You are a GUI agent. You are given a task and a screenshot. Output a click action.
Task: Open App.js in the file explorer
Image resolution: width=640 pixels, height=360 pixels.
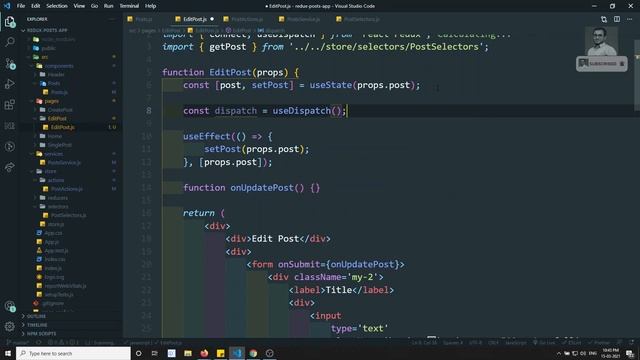[x=51, y=242]
